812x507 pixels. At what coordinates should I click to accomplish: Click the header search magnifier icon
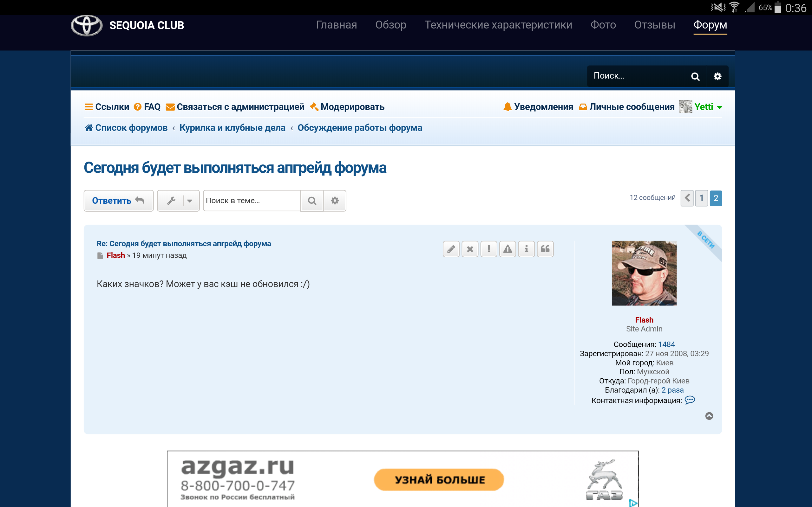click(695, 76)
